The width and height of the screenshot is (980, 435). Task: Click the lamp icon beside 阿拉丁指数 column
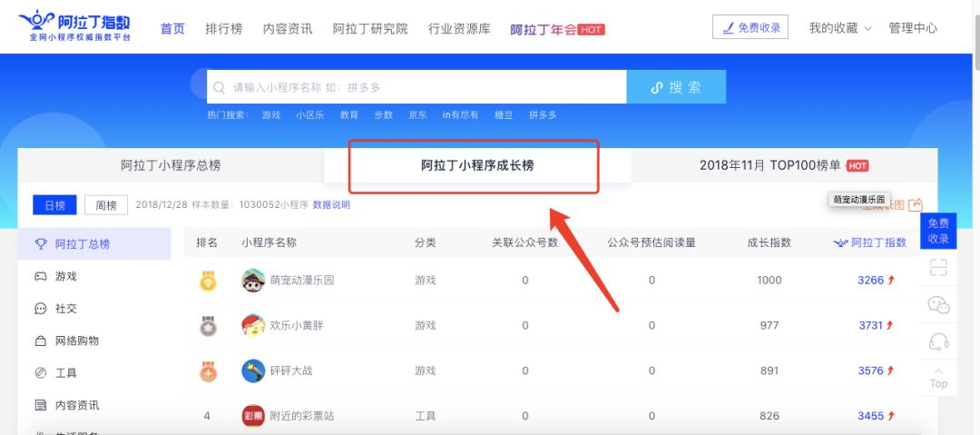point(840,242)
